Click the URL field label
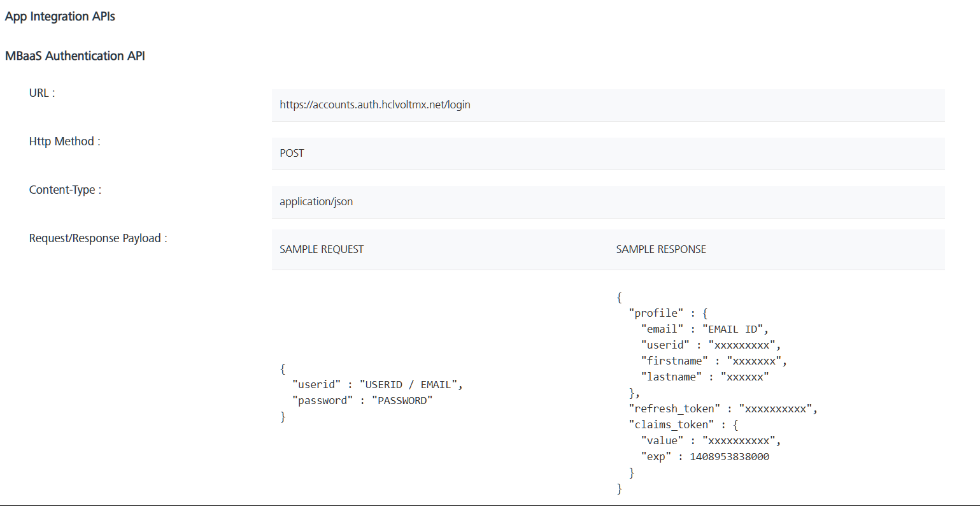This screenshot has width=980, height=506. pos(42,93)
